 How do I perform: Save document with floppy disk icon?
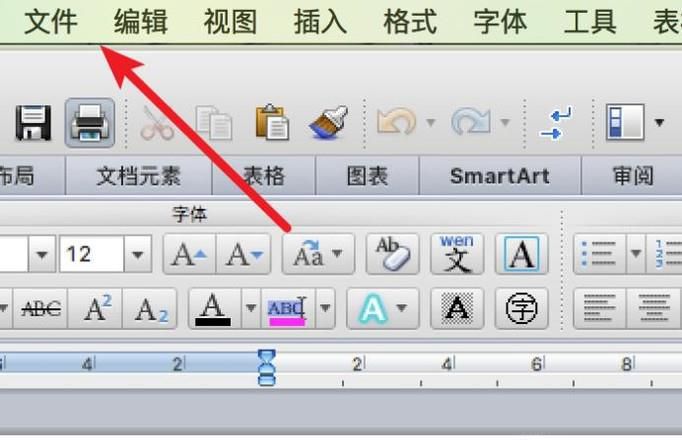pos(33,123)
